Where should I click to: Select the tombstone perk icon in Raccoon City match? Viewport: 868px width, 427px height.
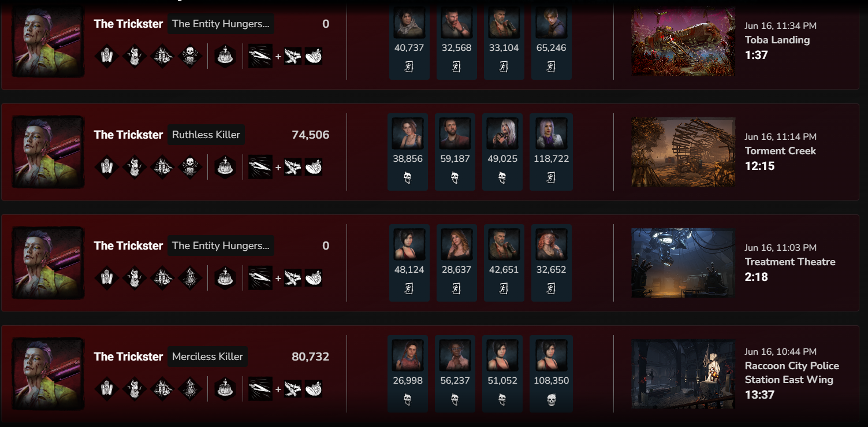(107, 389)
